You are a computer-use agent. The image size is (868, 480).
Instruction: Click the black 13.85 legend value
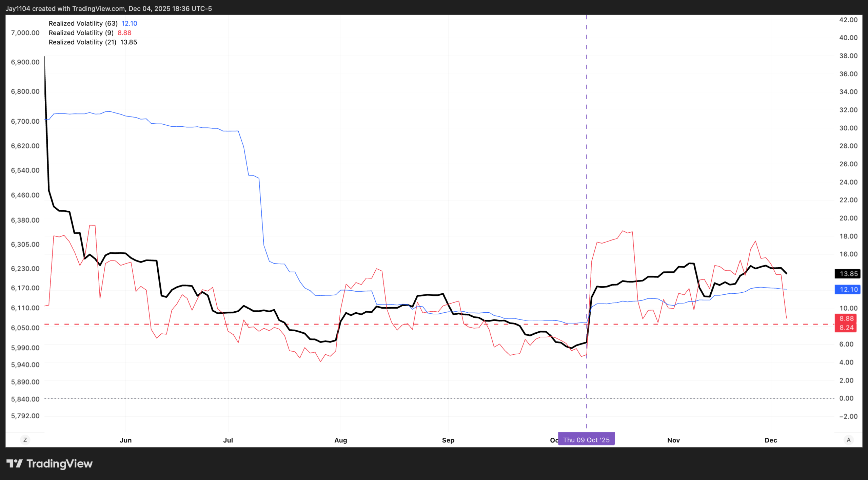(129, 42)
